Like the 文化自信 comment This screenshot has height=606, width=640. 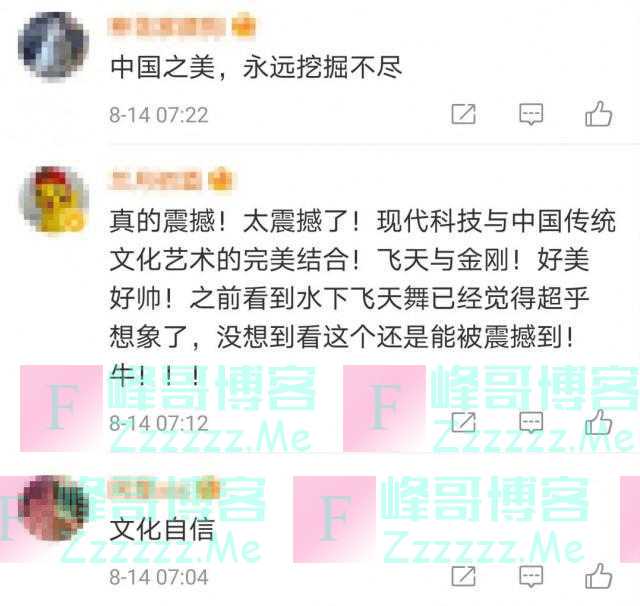pos(598,576)
